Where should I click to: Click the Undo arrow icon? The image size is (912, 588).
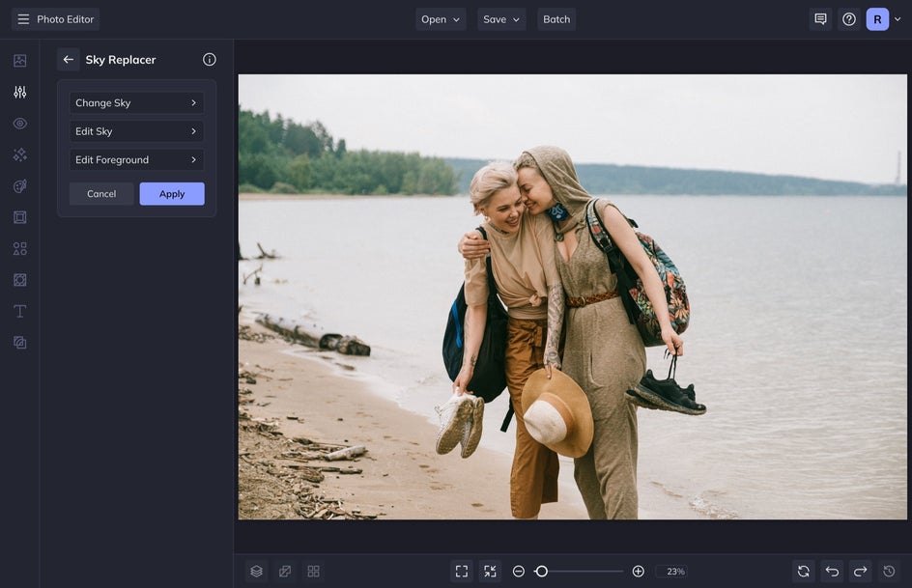pyautogui.click(x=832, y=572)
